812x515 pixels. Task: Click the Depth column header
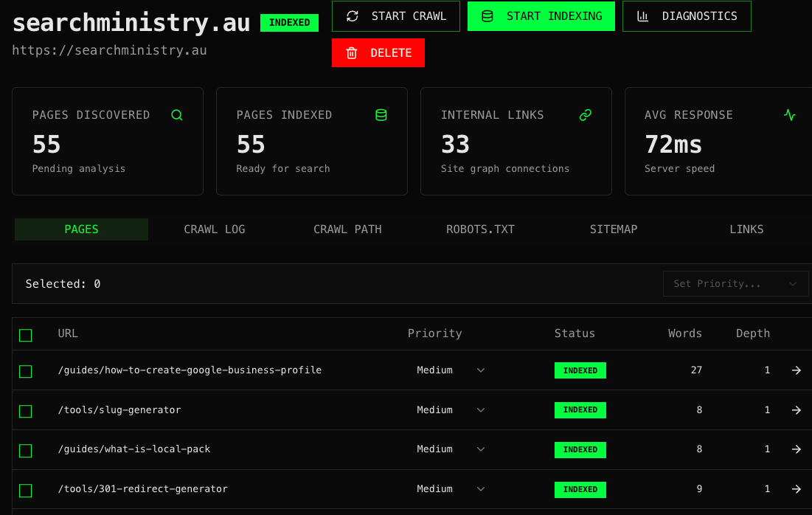[x=753, y=333]
